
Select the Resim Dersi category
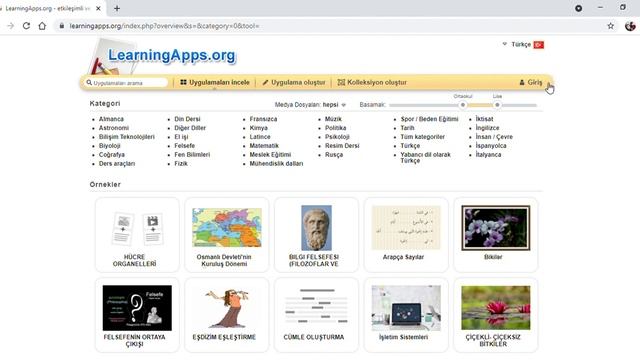click(342, 146)
